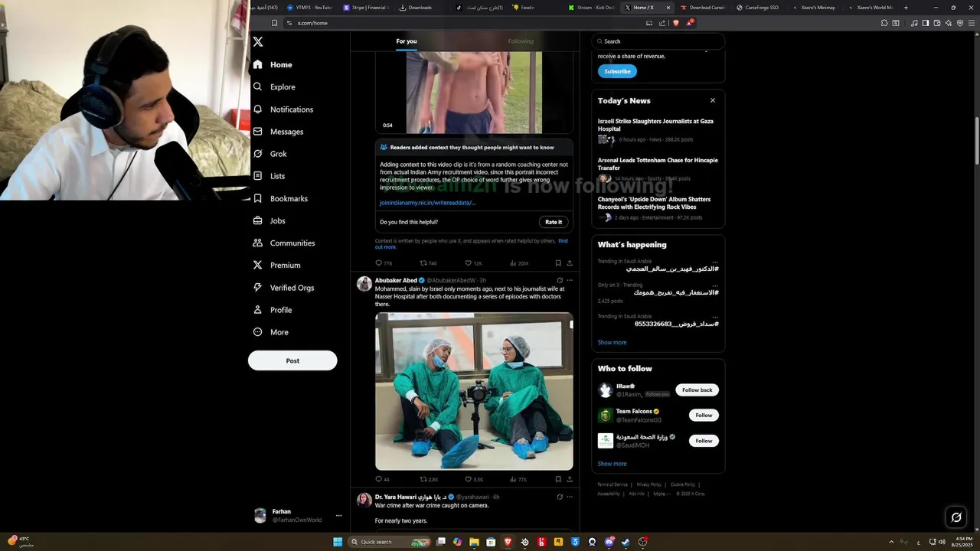Viewport: 980px width, 551px height.
Task: Click Grok icon on Abubaker Abed's post
Action: point(560,281)
